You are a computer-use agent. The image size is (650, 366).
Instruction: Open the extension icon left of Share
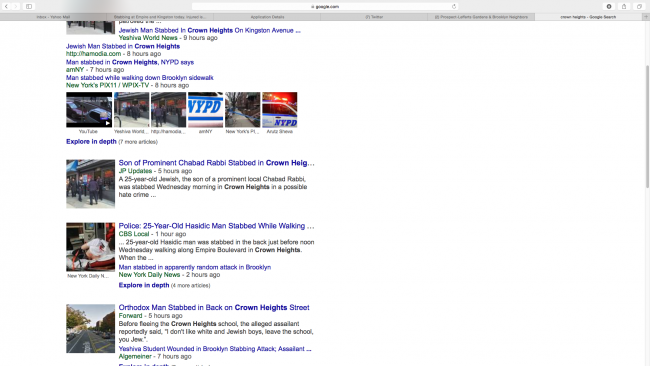click(x=609, y=6)
